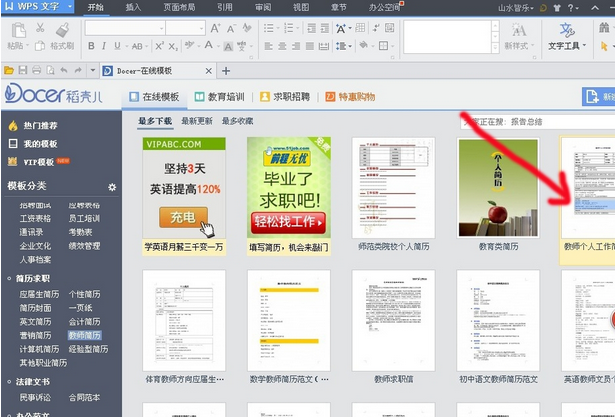Open the 文字工具 text tools

[567, 37]
